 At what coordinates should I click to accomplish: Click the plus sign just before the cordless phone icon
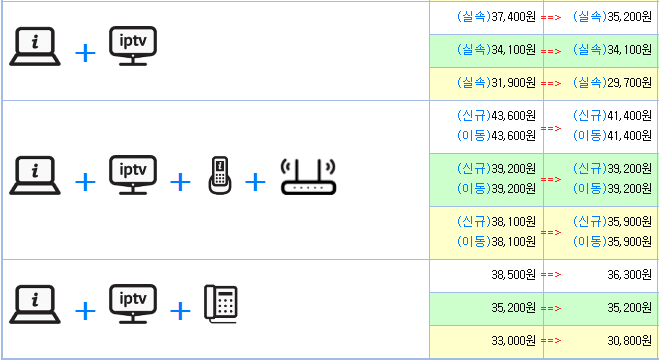(180, 182)
